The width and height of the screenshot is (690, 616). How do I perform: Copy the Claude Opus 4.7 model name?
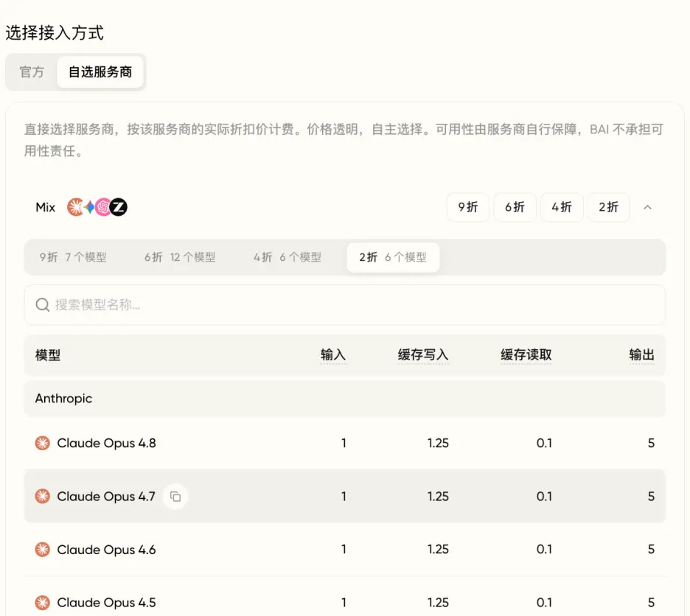175,497
